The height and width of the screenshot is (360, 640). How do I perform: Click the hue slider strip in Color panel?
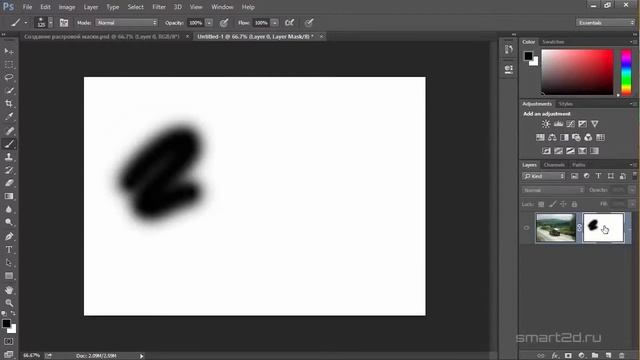point(626,73)
